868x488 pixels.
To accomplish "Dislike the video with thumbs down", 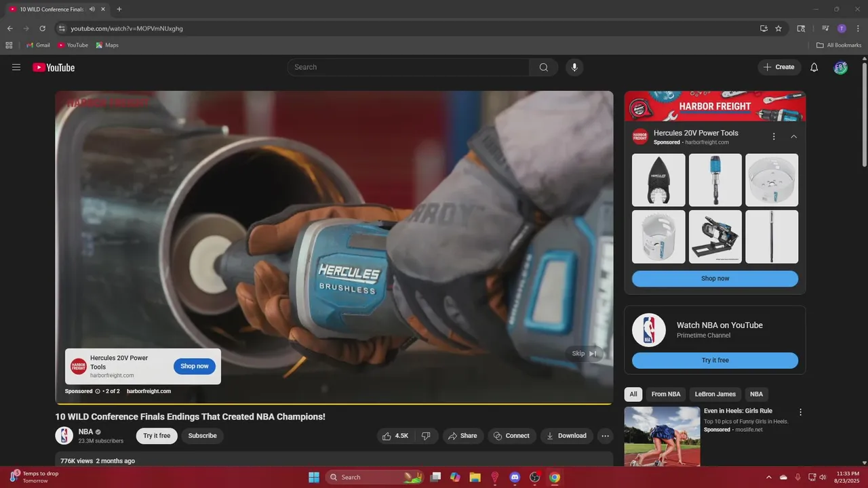I will click(427, 436).
